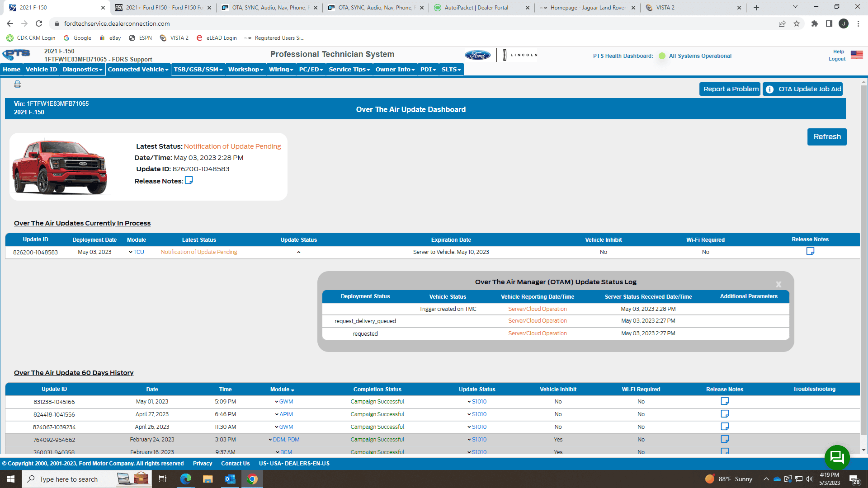Reload the browser page
This screenshot has width=868, height=488.
39,23
